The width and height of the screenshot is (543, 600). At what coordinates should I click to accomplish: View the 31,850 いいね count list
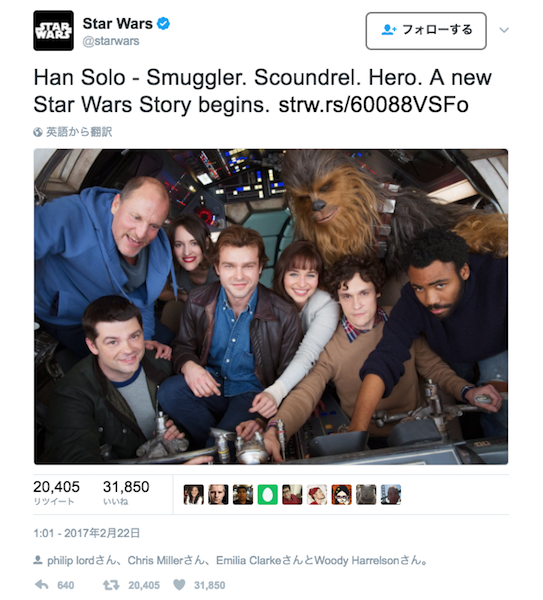pyautogui.click(x=126, y=492)
